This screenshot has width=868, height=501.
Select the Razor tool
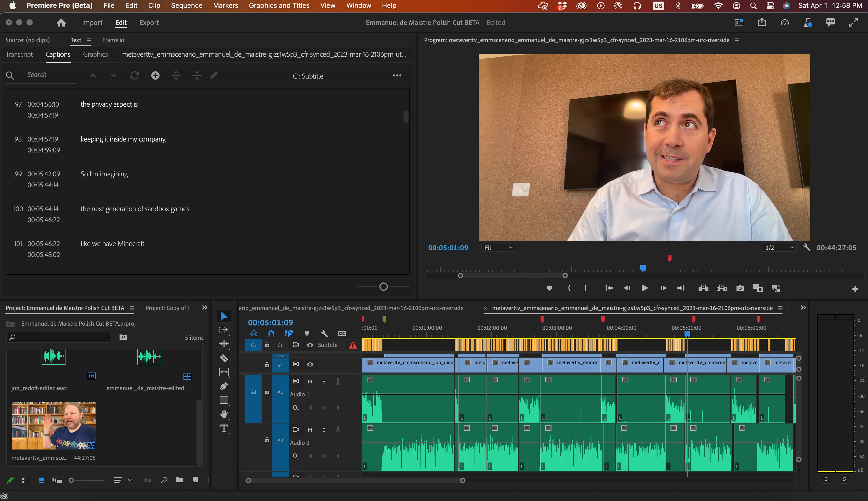224,358
